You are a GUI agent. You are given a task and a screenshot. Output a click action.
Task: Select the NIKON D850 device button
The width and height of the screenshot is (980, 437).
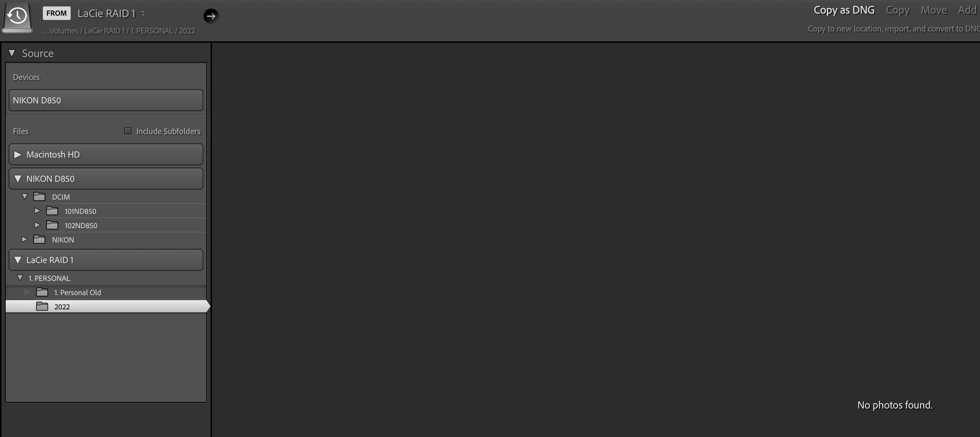pos(106,100)
